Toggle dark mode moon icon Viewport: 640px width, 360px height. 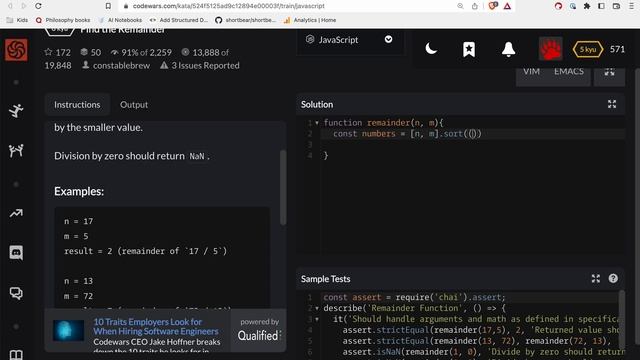[x=431, y=49]
